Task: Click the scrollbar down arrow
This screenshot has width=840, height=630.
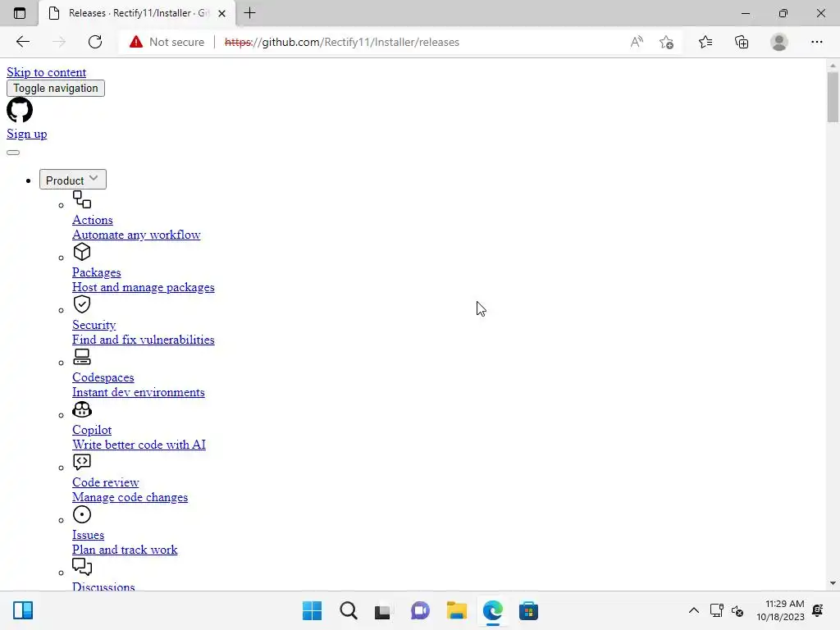Action: coord(833,583)
